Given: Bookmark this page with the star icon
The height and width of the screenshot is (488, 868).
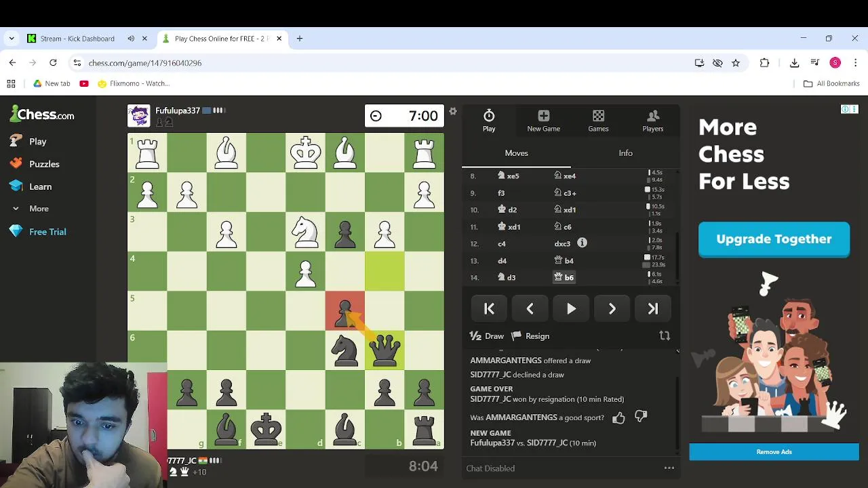Looking at the screenshot, I should tap(736, 63).
